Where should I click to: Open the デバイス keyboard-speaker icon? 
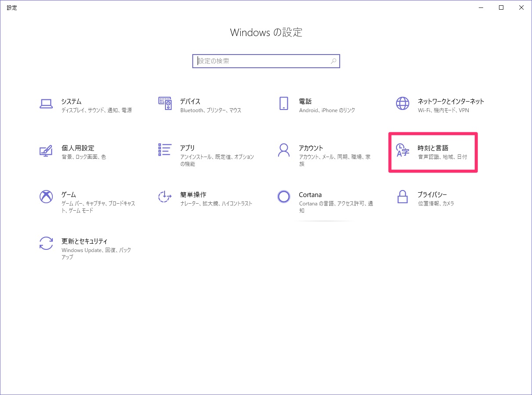[x=165, y=103]
